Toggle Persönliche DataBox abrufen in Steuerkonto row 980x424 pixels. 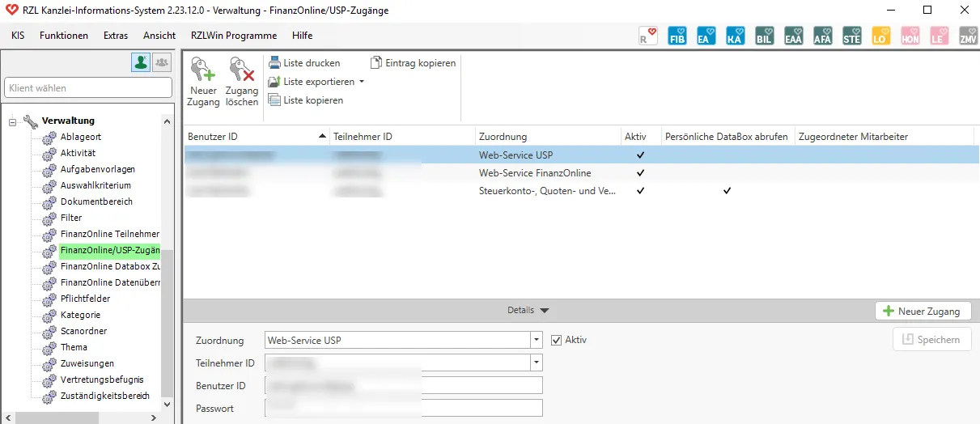(728, 190)
